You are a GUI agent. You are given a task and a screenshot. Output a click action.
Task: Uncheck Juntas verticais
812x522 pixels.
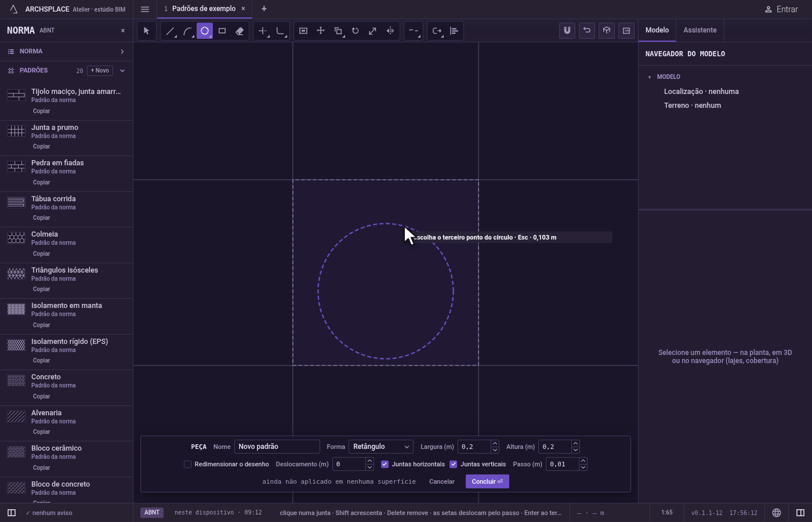454,464
